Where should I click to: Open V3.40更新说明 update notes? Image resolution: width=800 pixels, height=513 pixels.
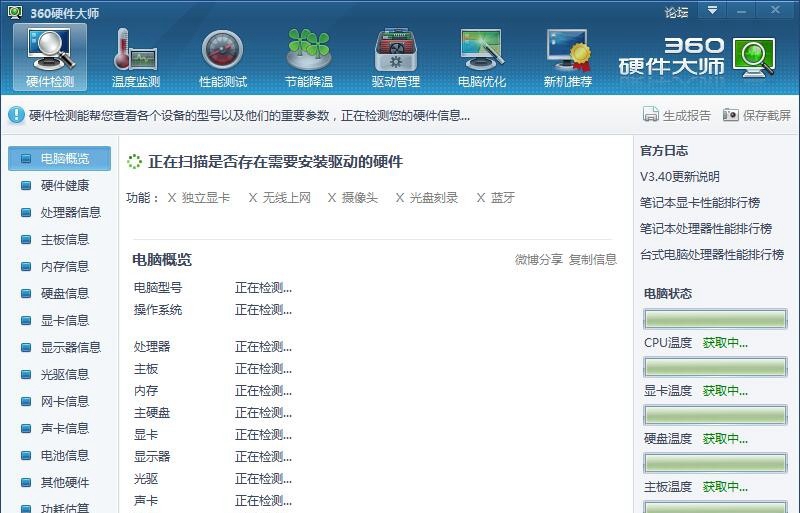click(680, 177)
